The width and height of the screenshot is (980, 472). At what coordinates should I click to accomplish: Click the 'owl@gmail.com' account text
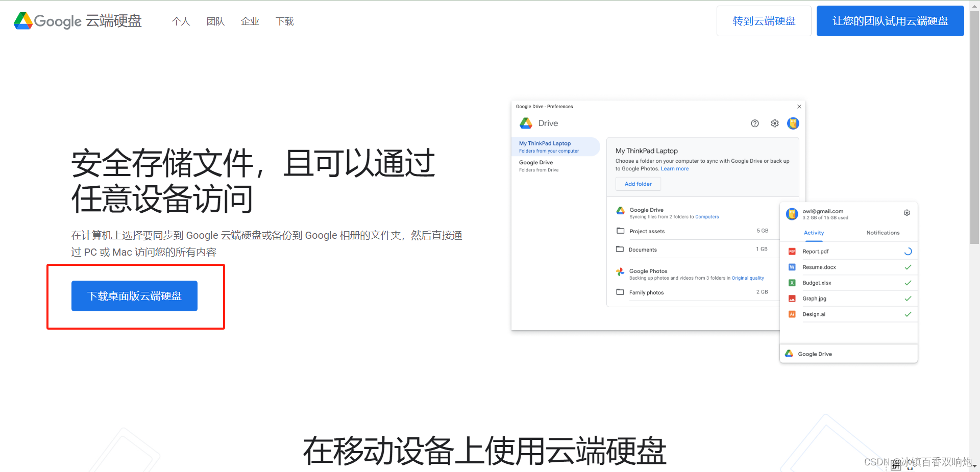click(823, 211)
